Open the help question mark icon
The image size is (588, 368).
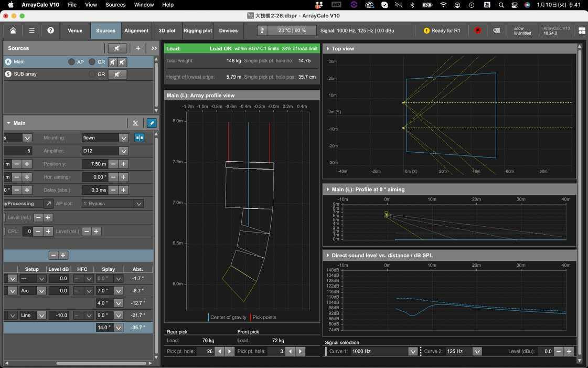51,30
